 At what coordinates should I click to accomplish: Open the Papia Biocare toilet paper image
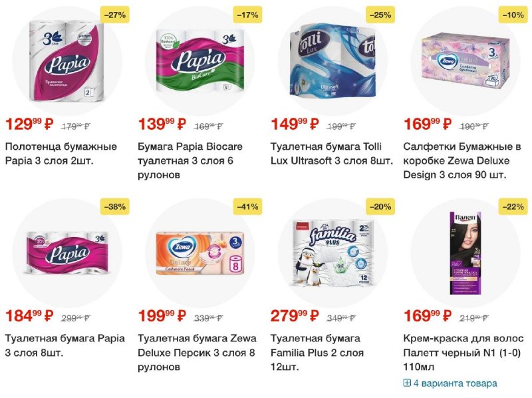tap(200, 61)
